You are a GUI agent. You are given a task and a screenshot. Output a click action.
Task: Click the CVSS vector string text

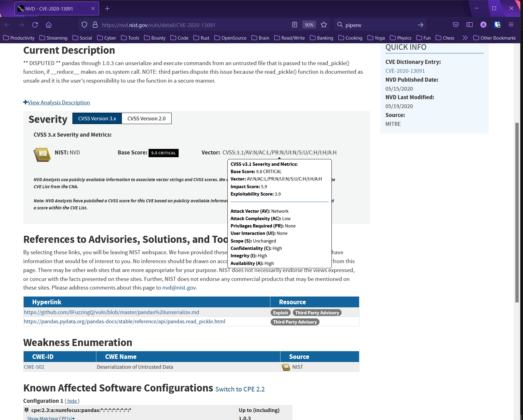279,153
